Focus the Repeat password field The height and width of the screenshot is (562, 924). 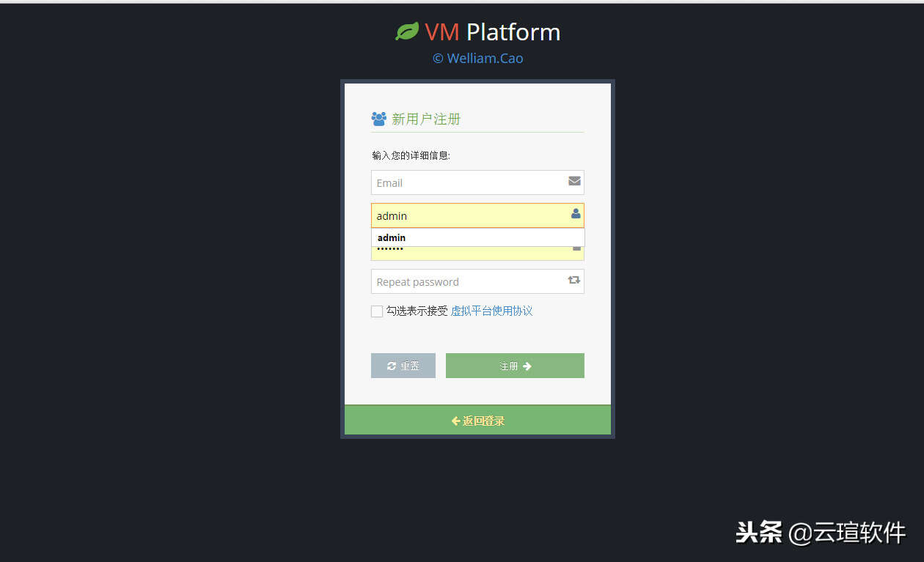(x=477, y=281)
